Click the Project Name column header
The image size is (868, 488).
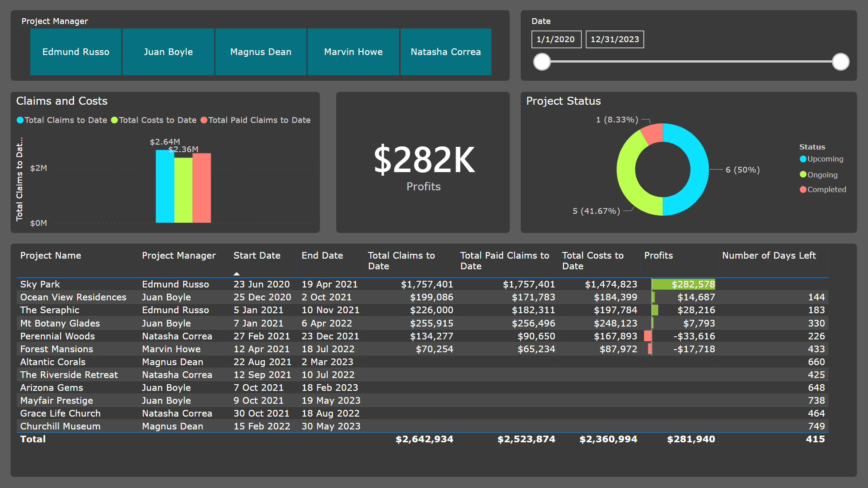click(x=51, y=256)
